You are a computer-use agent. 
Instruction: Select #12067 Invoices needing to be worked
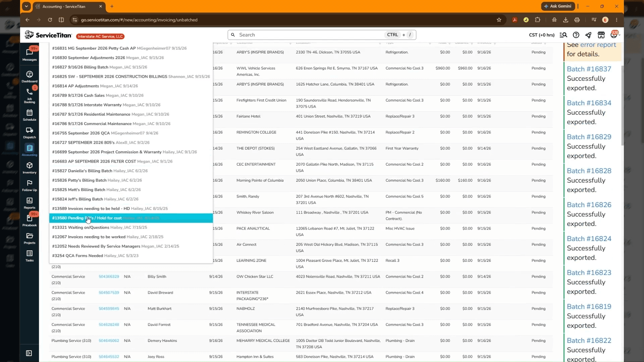tap(131, 237)
